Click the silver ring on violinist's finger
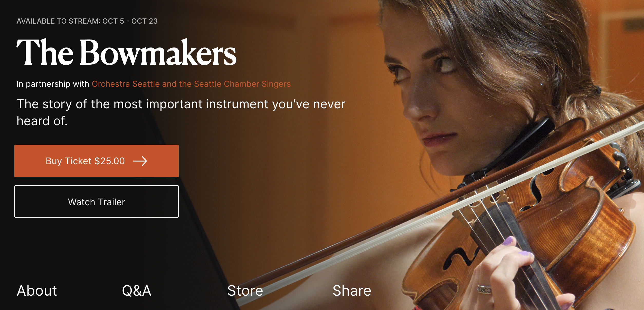 pyautogui.click(x=484, y=289)
